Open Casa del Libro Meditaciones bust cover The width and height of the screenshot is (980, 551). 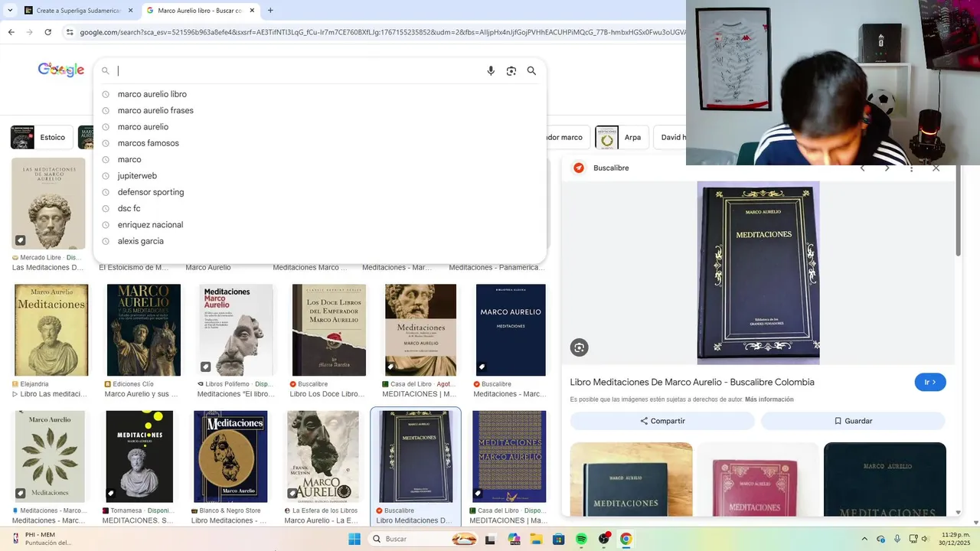pos(420,330)
